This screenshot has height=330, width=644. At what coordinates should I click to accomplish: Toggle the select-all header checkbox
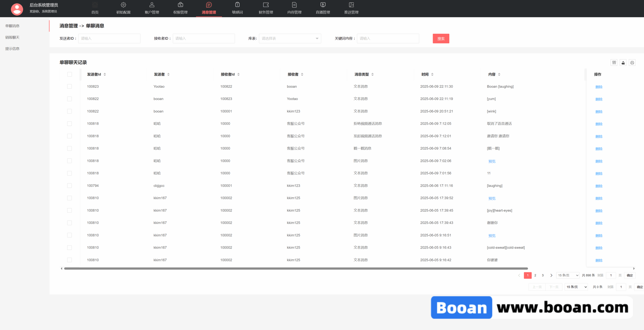[70, 74]
